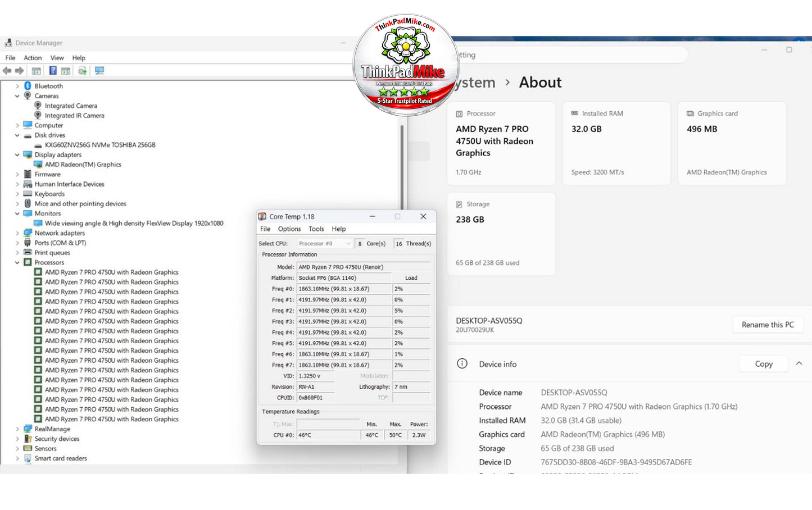The height and width of the screenshot is (510, 812).
Task: Select the Integrated Camera device icon
Action: (x=38, y=106)
